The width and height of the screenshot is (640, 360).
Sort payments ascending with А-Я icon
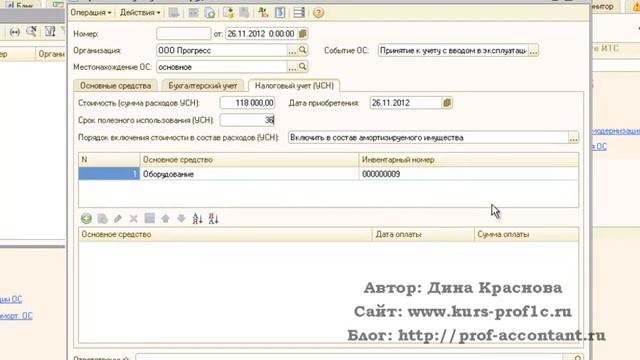[198, 219]
